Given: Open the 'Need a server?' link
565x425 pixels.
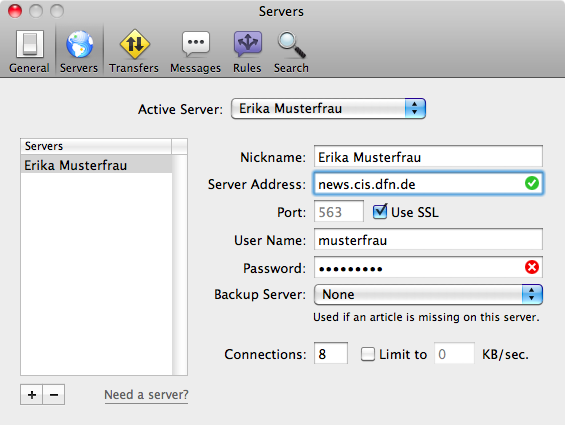Looking at the screenshot, I should point(146,395).
